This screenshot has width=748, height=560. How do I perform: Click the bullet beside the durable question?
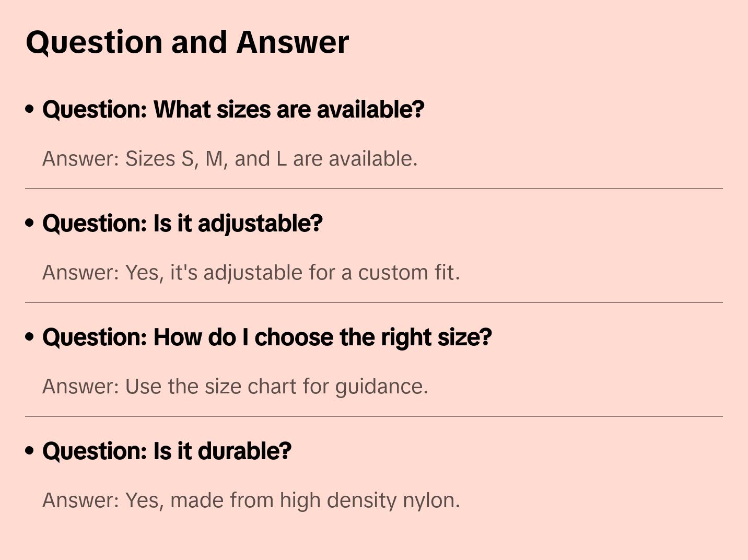click(x=30, y=451)
